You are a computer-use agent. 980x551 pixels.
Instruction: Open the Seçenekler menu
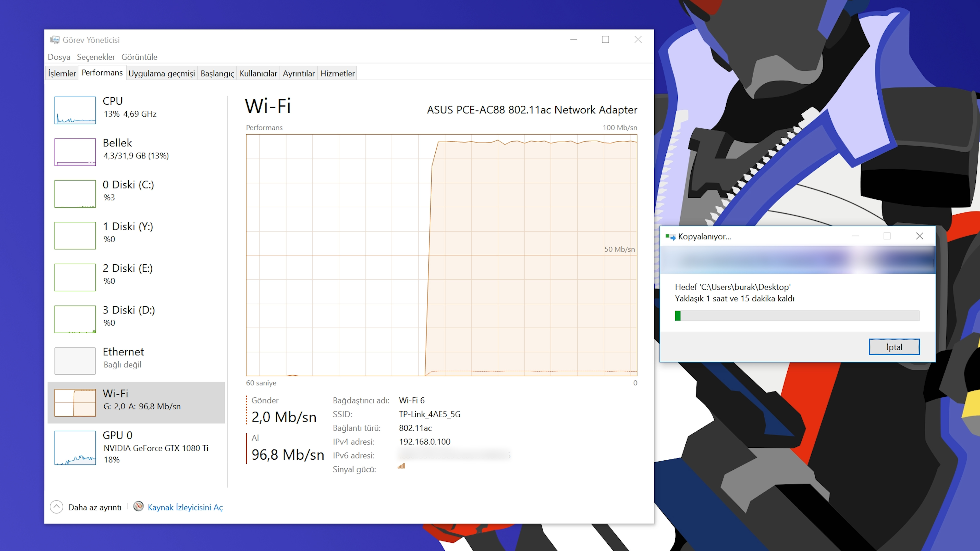96,57
